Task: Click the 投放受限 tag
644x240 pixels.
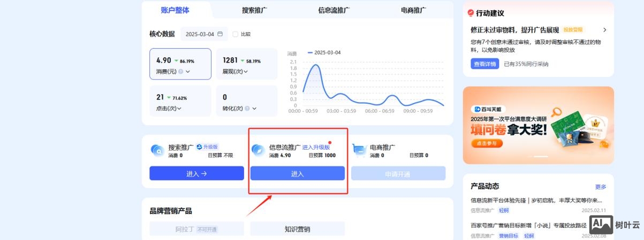Action: (573, 30)
